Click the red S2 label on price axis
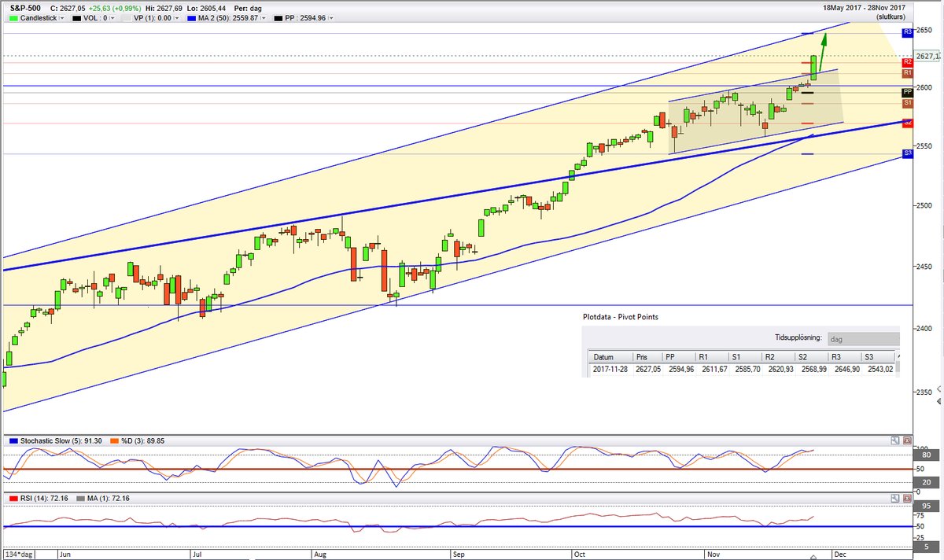This screenshot has height=560, width=944. click(x=907, y=123)
